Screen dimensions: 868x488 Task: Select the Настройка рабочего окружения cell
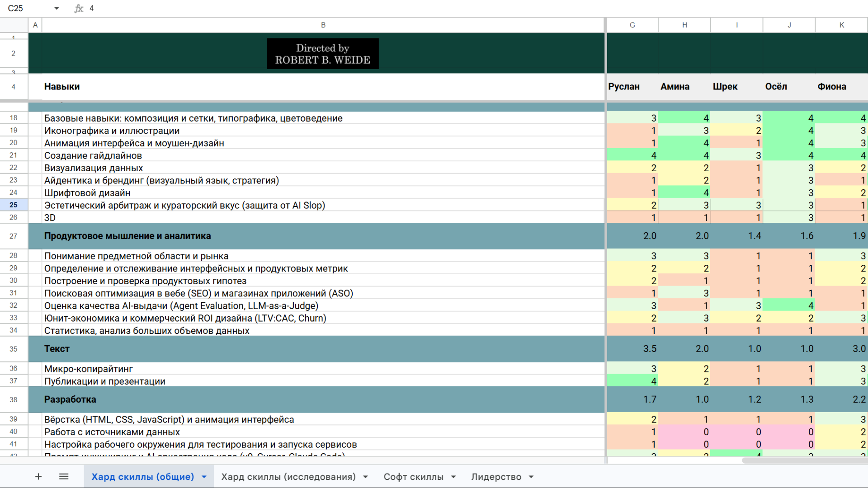tap(323, 445)
